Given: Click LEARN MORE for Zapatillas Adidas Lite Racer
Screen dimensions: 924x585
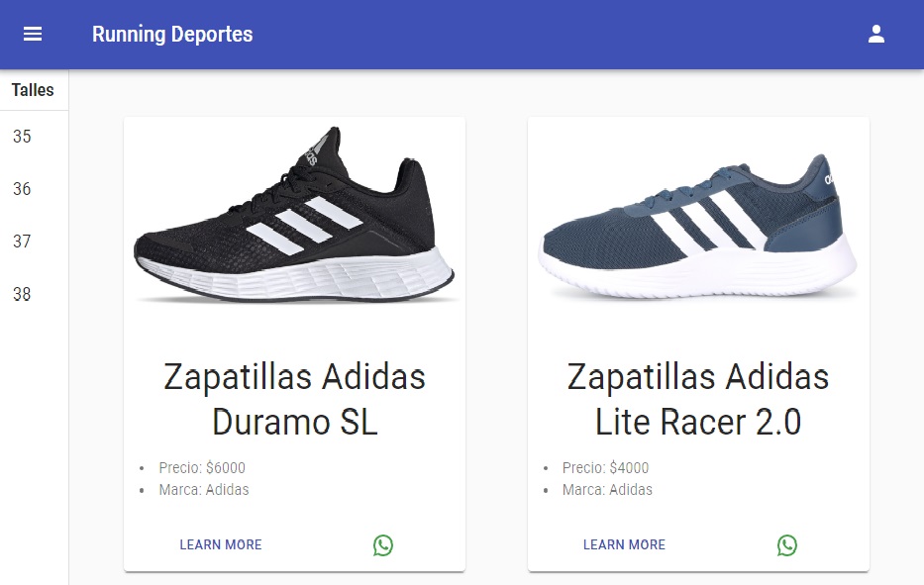Looking at the screenshot, I should coord(624,544).
